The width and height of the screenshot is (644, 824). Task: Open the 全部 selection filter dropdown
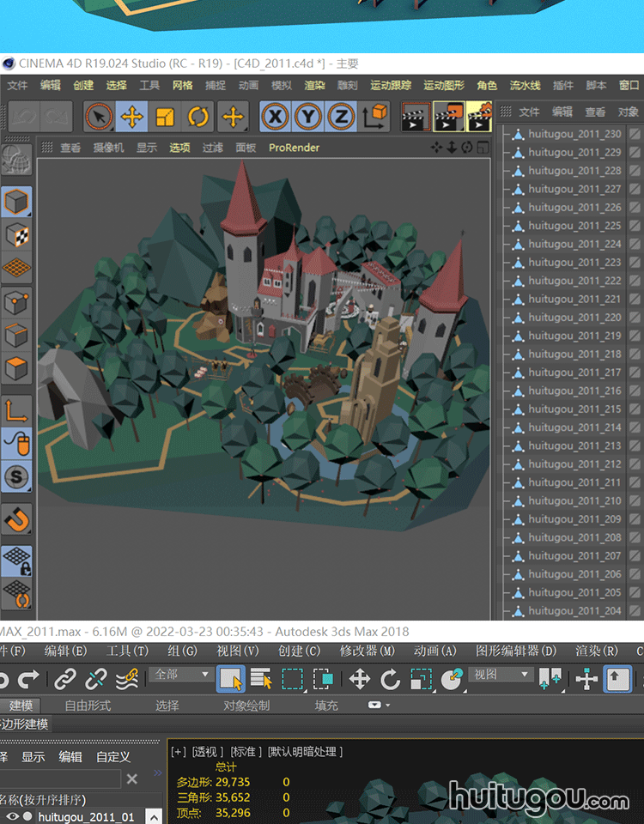[182, 676]
